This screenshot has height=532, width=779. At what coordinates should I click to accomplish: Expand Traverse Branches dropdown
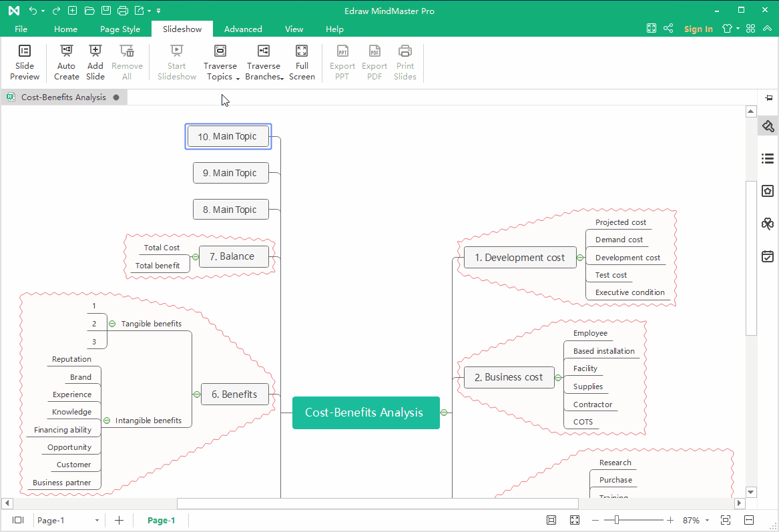(264, 71)
